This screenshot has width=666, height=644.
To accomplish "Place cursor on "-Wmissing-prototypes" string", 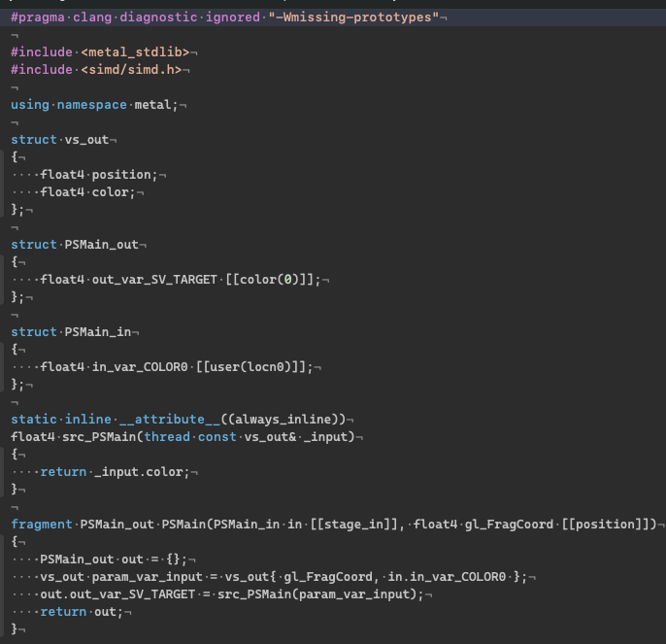I will [353, 17].
